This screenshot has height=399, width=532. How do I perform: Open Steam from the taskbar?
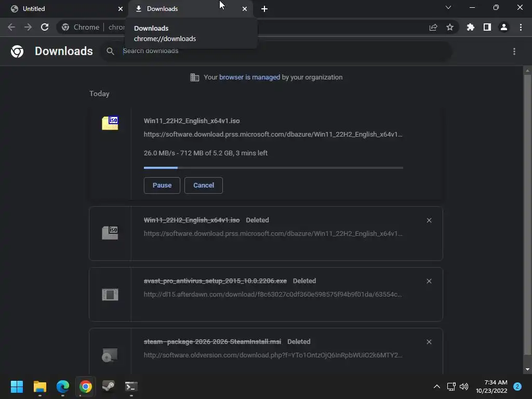tap(109, 387)
